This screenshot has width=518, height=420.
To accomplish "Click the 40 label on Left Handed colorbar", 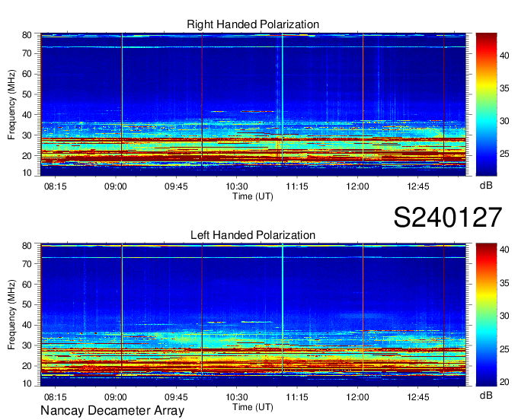I will point(504,250).
